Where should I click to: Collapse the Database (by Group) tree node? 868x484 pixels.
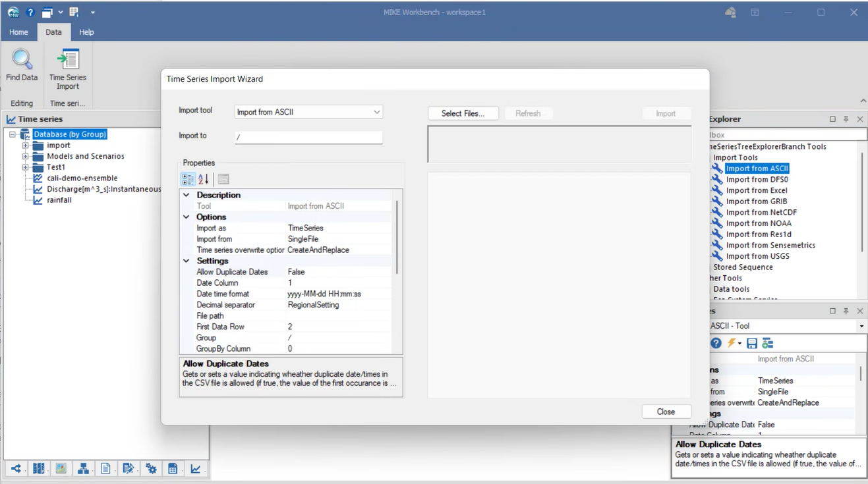tap(13, 134)
